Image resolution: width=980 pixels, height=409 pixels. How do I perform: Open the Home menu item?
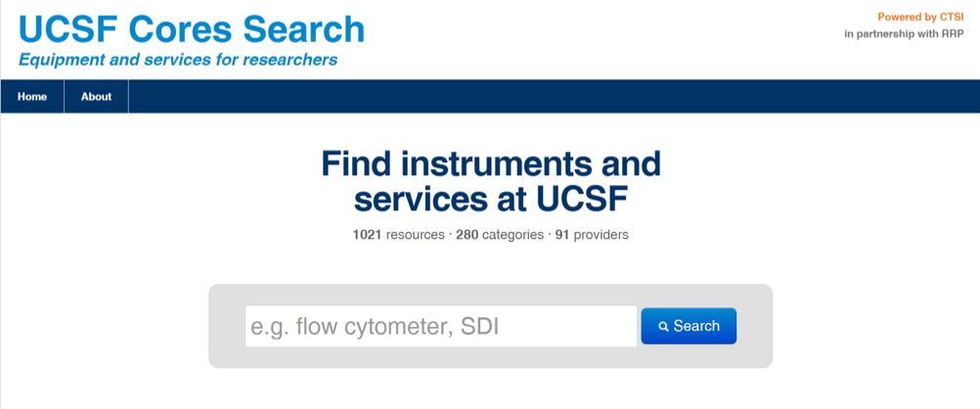[x=32, y=96]
